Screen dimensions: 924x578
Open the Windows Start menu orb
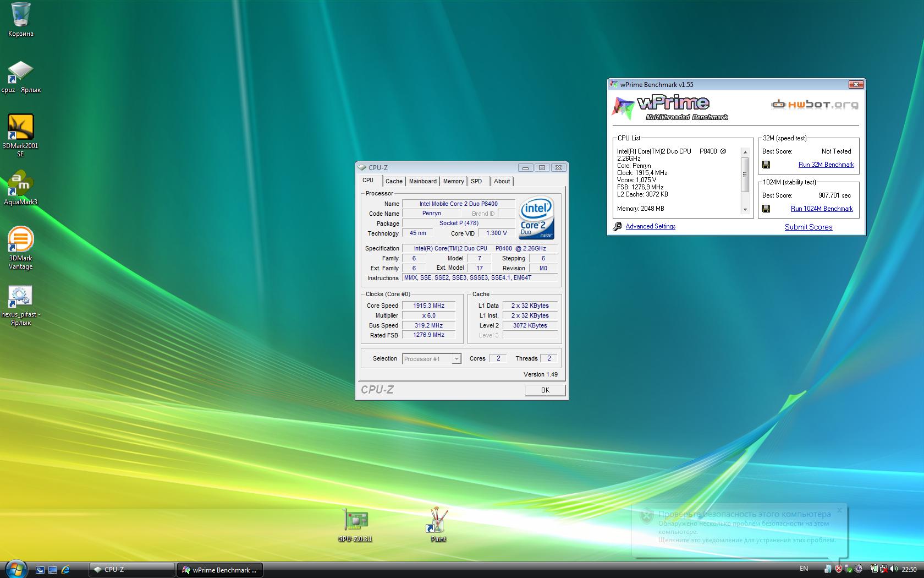pyautogui.click(x=15, y=569)
